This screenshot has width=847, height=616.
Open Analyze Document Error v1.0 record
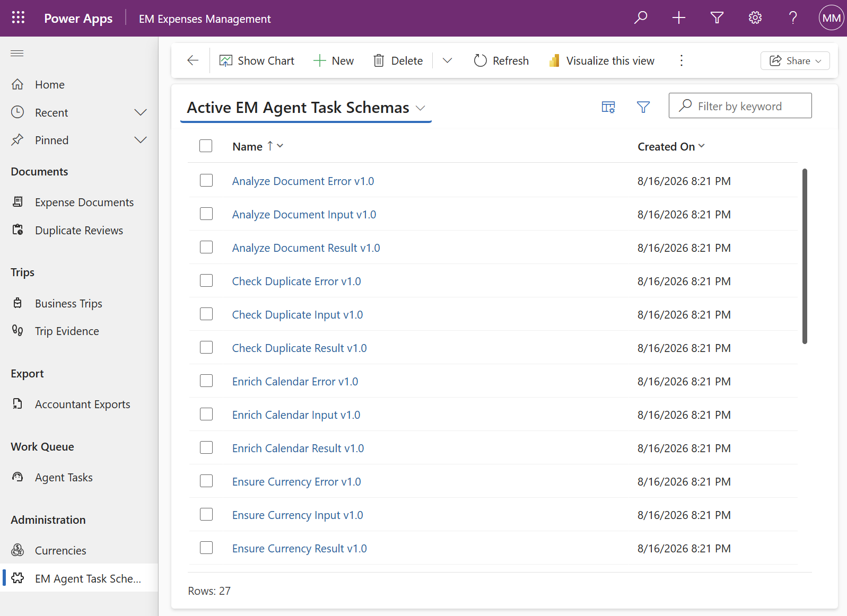coord(303,181)
